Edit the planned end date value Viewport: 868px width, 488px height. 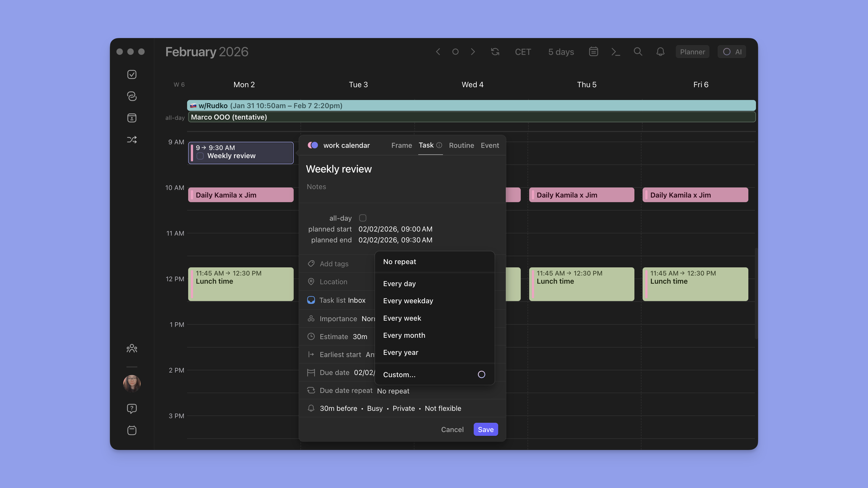coord(395,240)
